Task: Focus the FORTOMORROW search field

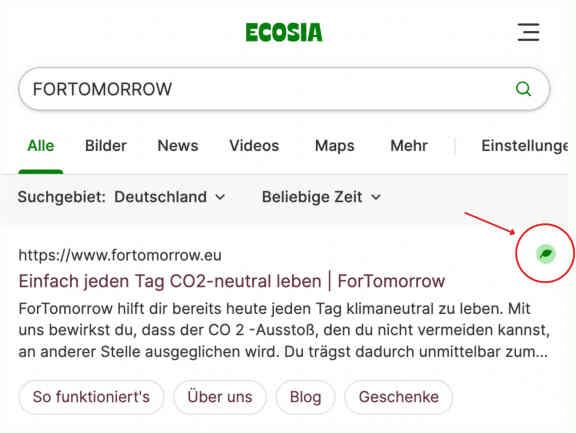Action: [284, 89]
